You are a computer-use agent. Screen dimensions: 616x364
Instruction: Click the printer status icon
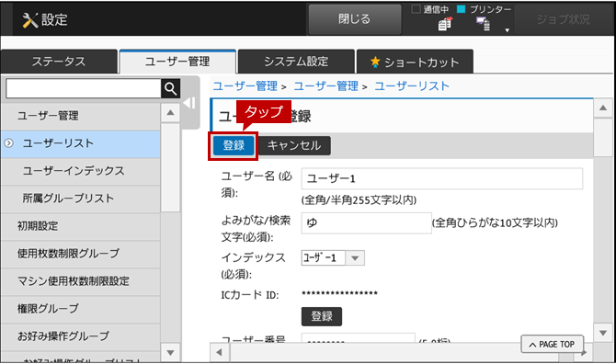484,24
